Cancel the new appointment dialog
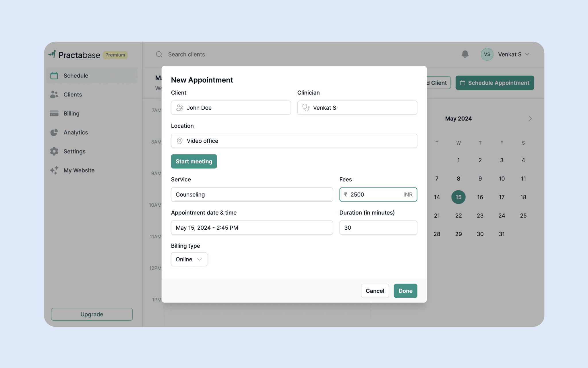This screenshot has width=588, height=368. tap(375, 291)
